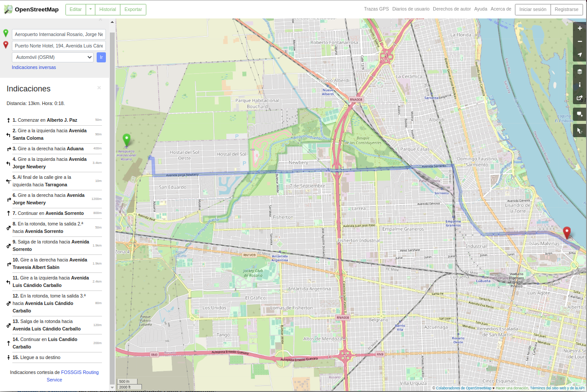
Task: Click the Editar button
Action: click(x=76, y=9)
